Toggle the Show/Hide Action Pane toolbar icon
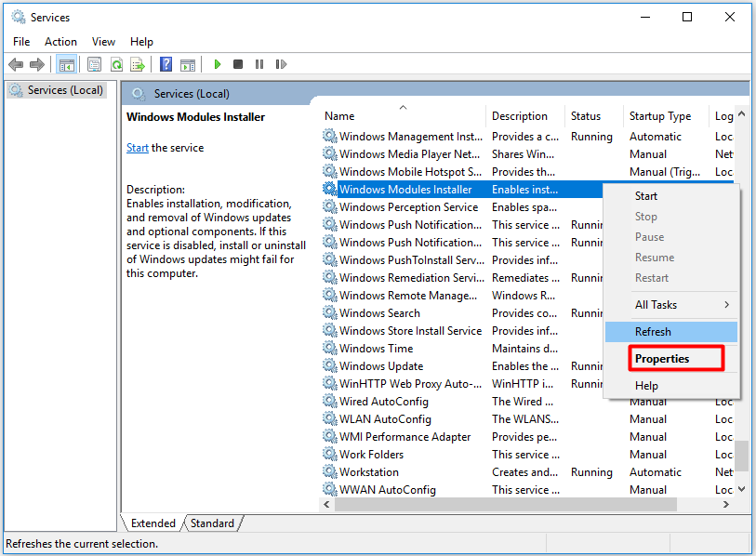756x556 pixels. (188, 64)
